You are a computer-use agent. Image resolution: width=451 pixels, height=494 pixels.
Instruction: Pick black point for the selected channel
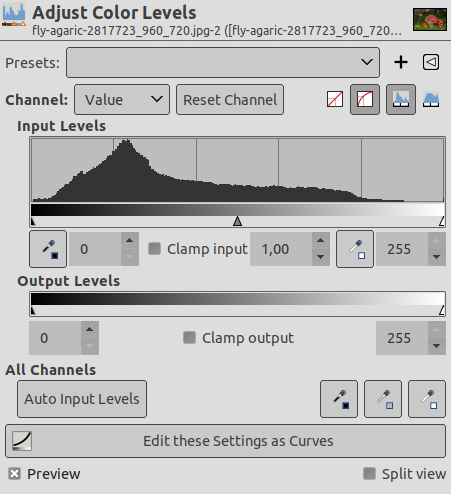tap(48, 249)
